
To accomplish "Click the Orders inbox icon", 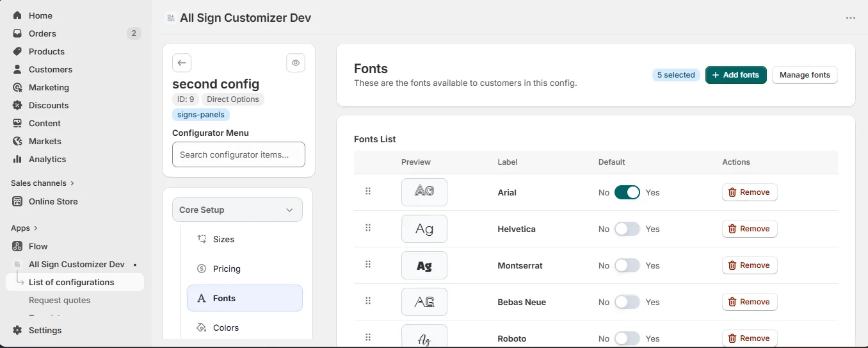I will (x=17, y=33).
